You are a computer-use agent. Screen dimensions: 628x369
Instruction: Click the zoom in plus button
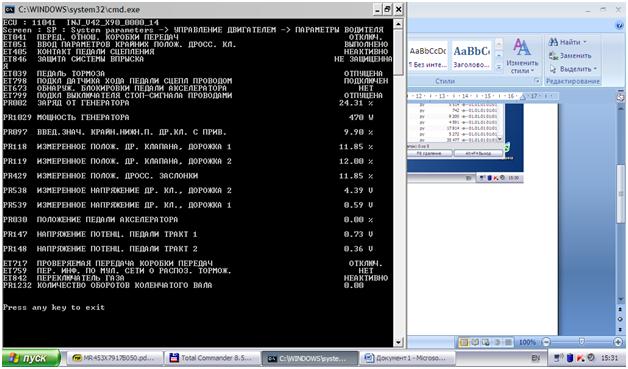(618, 342)
